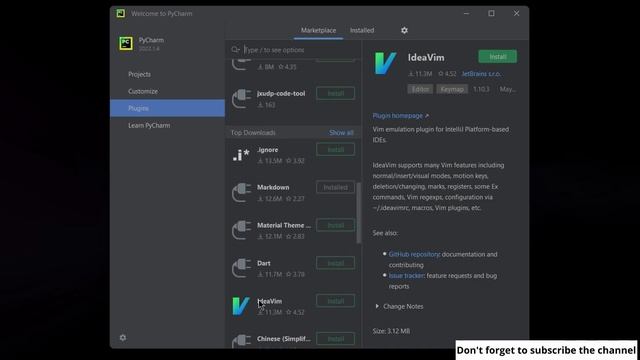Select the Markdown plugin name
The width and height of the screenshot is (640, 360).
(273, 187)
